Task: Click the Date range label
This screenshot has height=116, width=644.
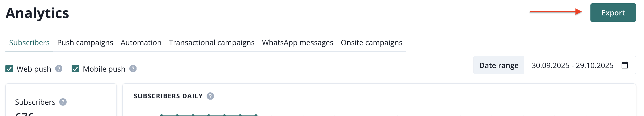Action: (x=499, y=65)
